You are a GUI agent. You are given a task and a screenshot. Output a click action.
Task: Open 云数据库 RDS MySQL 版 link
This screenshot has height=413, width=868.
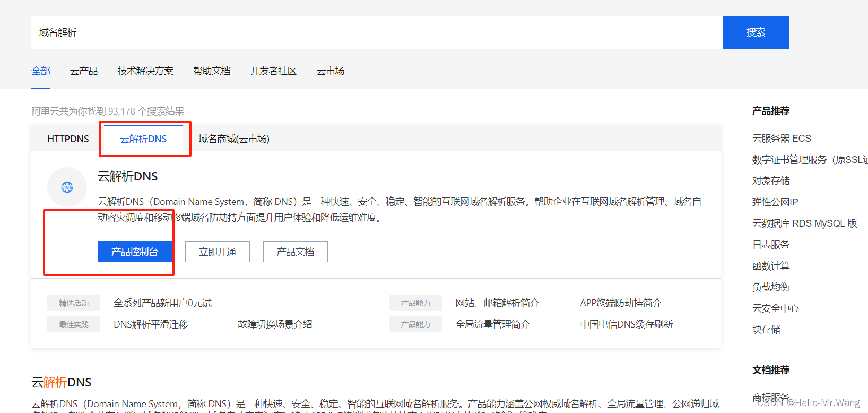(805, 223)
